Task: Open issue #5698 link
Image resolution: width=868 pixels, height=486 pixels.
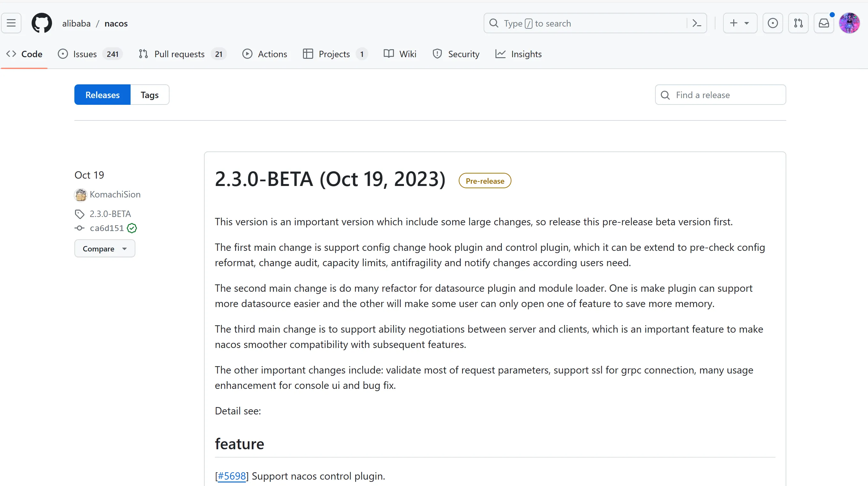Action: pyautogui.click(x=232, y=476)
